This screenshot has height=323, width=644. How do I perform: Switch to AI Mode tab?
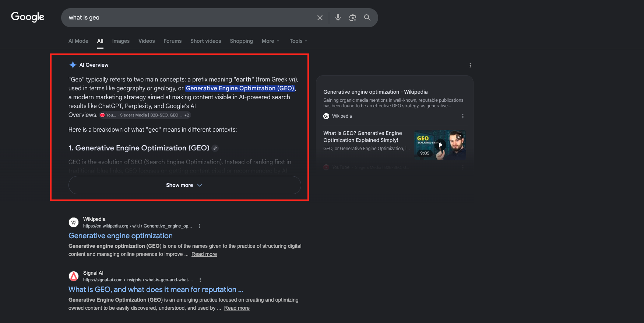pos(78,41)
